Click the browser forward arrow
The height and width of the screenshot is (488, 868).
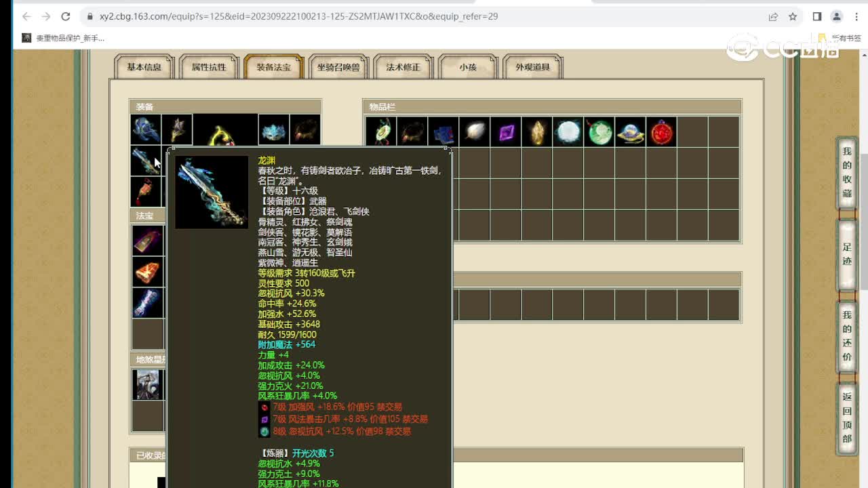click(46, 16)
